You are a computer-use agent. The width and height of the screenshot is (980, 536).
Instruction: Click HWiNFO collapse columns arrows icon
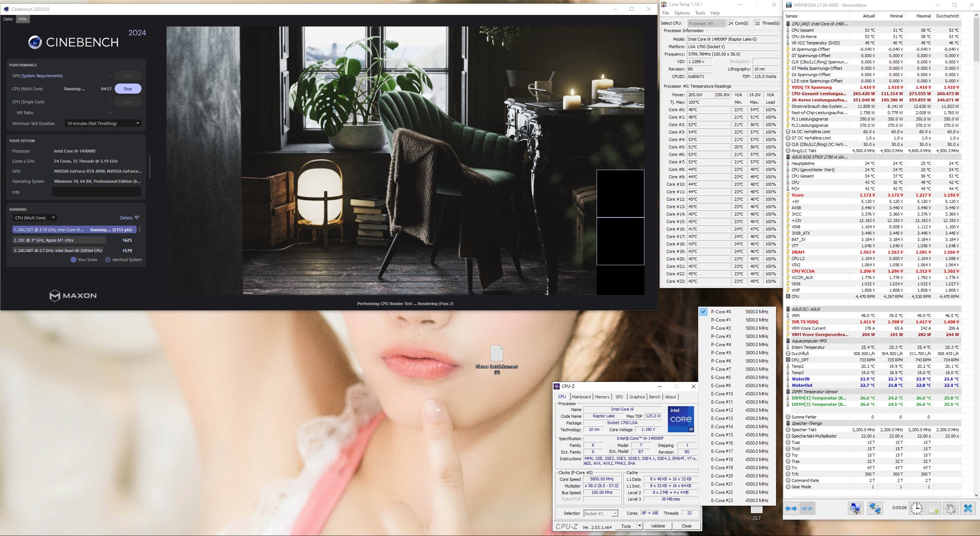tap(807, 508)
